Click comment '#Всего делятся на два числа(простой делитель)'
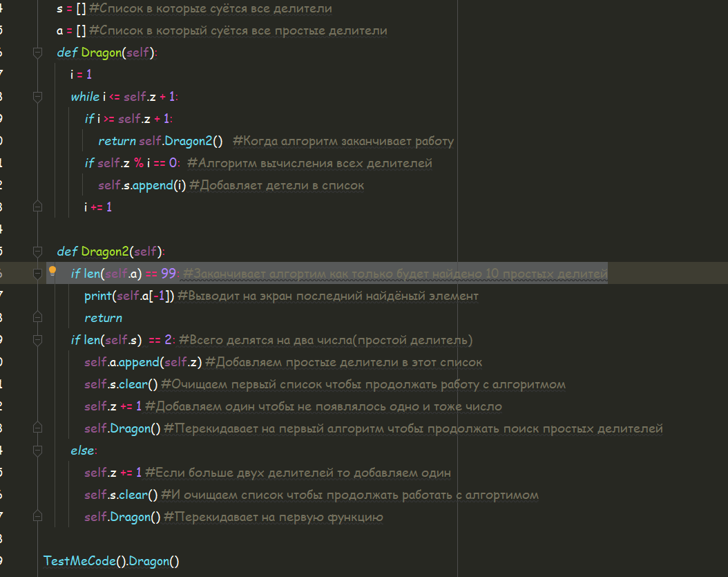Screen dimensions: 728x577 326,340
